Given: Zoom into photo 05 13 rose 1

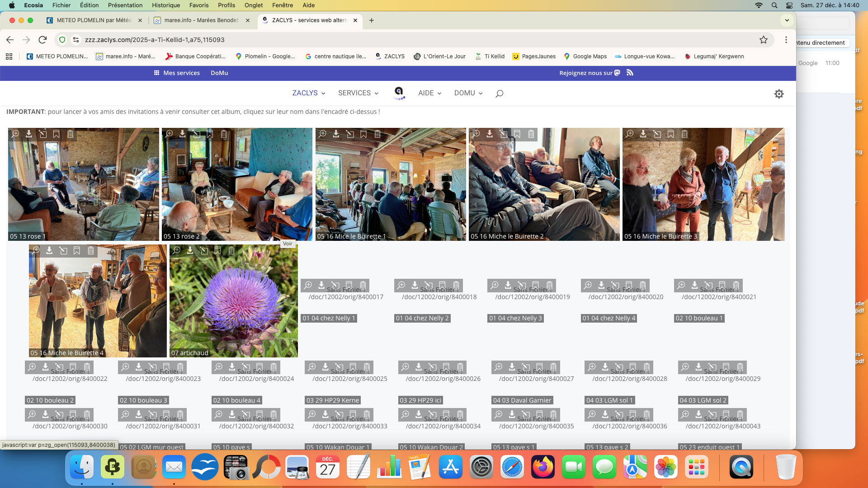Looking at the screenshot, I should click(15, 134).
